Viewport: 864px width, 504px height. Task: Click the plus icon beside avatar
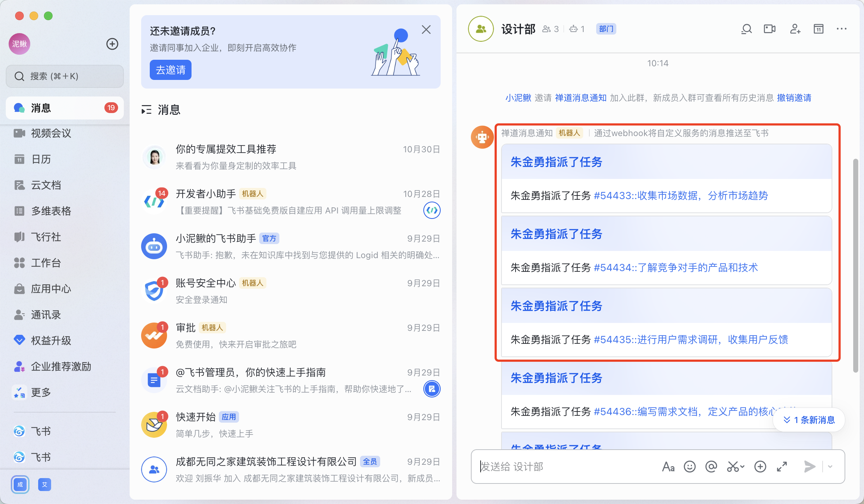[x=112, y=44]
